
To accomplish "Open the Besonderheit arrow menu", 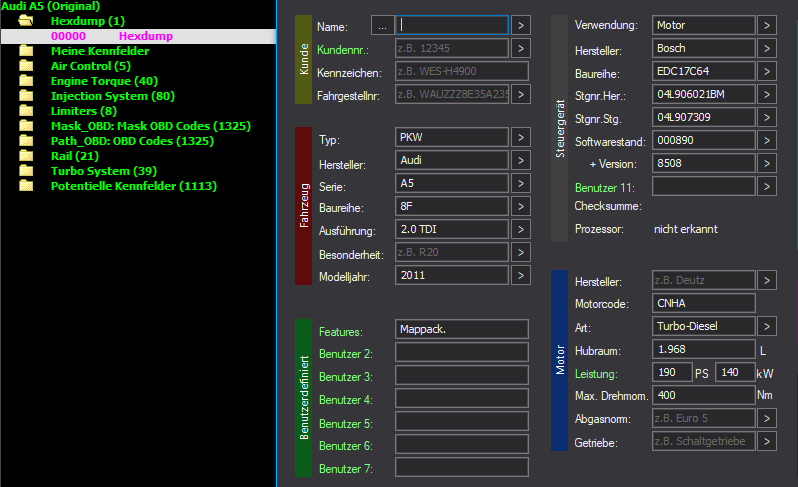I will pos(521,252).
